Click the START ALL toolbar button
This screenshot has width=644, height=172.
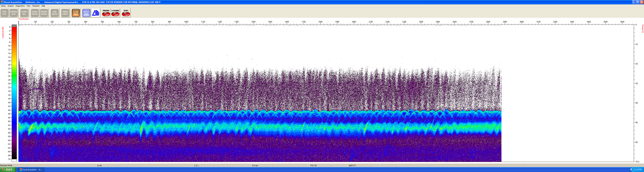coord(24,13)
